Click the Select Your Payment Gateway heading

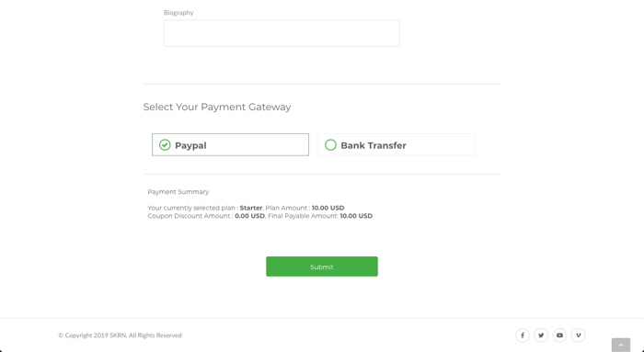[217, 108]
